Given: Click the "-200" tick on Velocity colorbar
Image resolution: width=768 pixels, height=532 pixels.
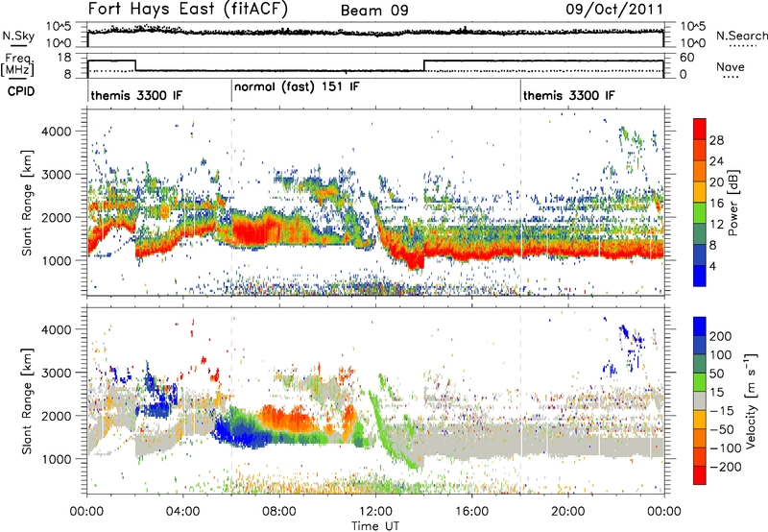Looking at the screenshot, I should 726,467.
